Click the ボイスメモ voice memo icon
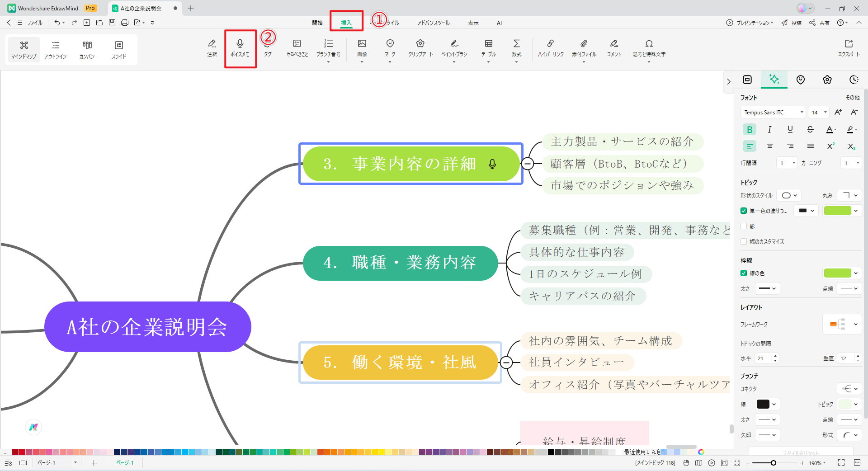Viewport: 868px width, 471px height. pyautogui.click(x=240, y=47)
